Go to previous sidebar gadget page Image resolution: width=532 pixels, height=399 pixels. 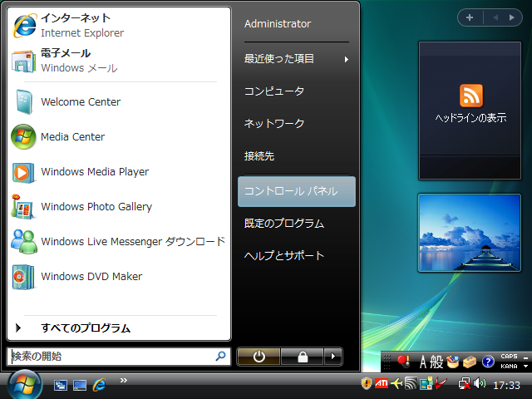point(495,17)
